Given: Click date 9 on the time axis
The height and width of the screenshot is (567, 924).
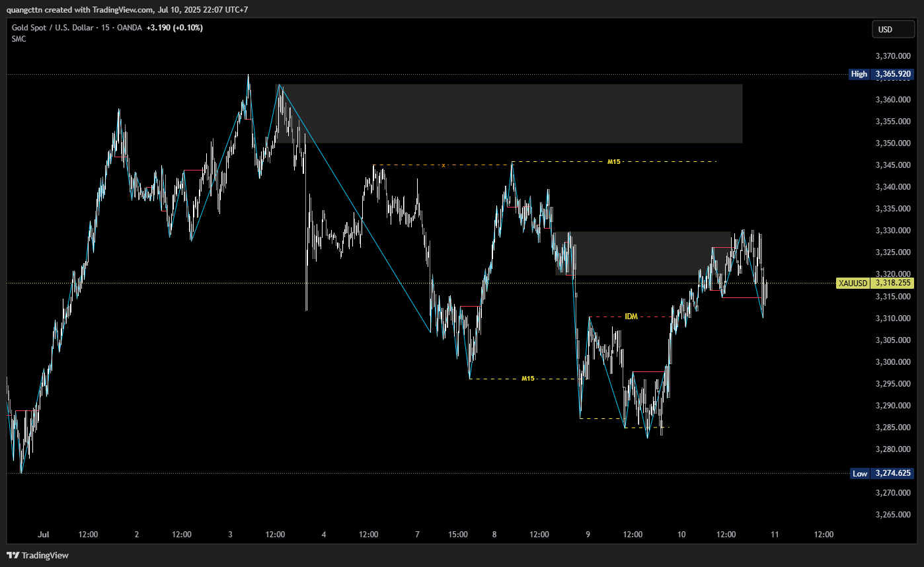Looking at the screenshot, I should [588, 535].
